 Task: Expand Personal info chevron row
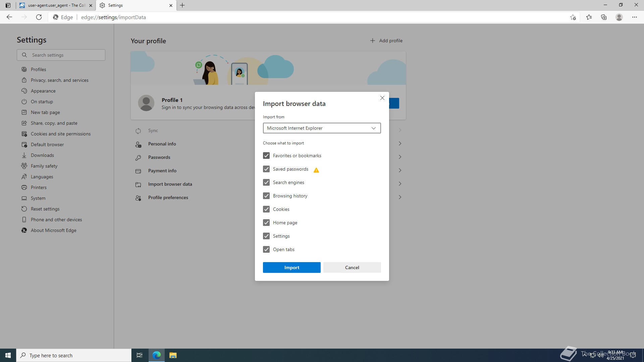[400, 143]
